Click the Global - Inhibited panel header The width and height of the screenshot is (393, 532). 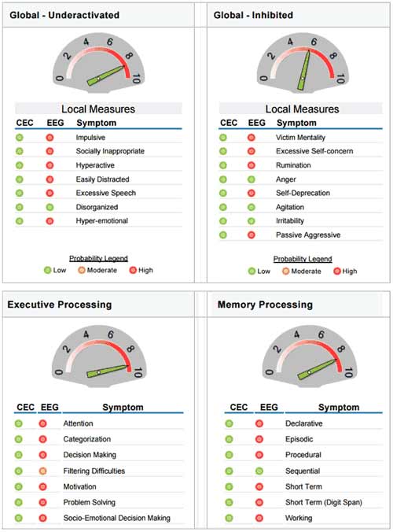tap(299, 15)
